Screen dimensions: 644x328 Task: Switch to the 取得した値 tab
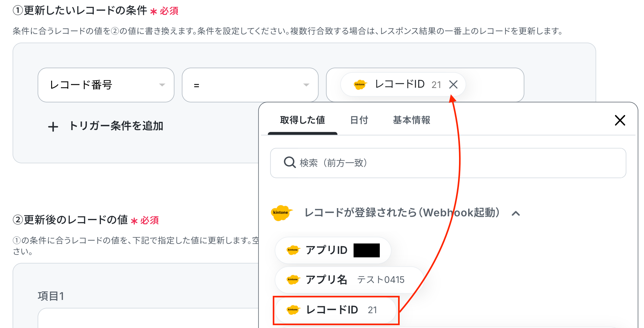302,120
